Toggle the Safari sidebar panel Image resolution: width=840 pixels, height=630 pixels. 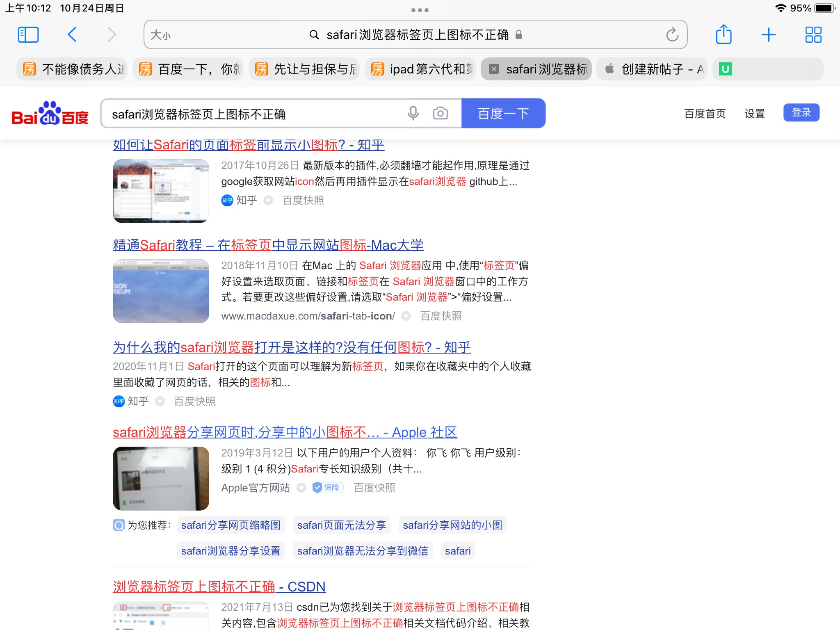click(28, 35)
